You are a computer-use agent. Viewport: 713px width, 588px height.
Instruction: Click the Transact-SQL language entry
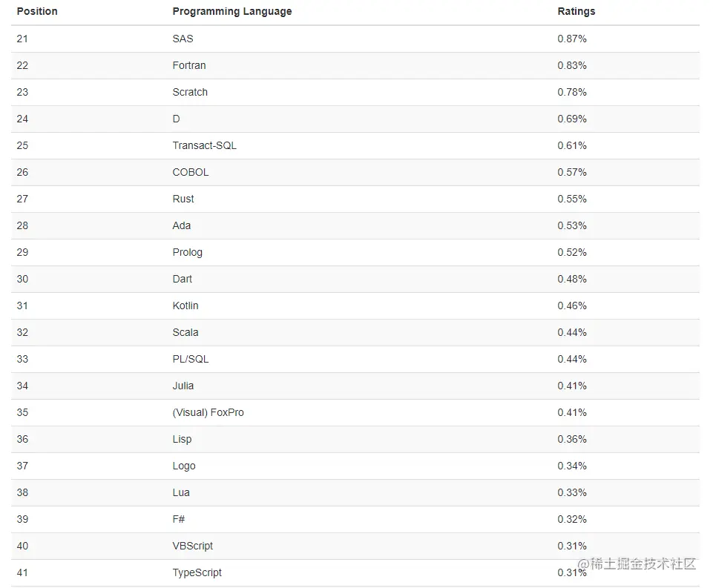point(205,145)
